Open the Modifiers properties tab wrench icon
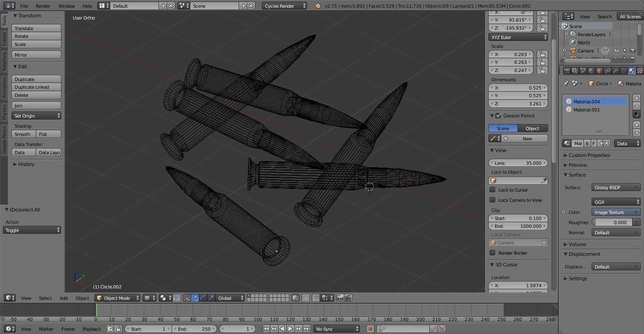The width and height of the screenshot is (644, 334). click(x=616, y=71)
